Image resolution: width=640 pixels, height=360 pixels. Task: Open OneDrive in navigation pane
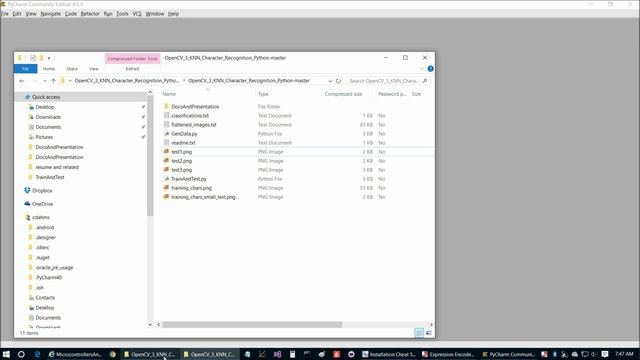(42, 204)
